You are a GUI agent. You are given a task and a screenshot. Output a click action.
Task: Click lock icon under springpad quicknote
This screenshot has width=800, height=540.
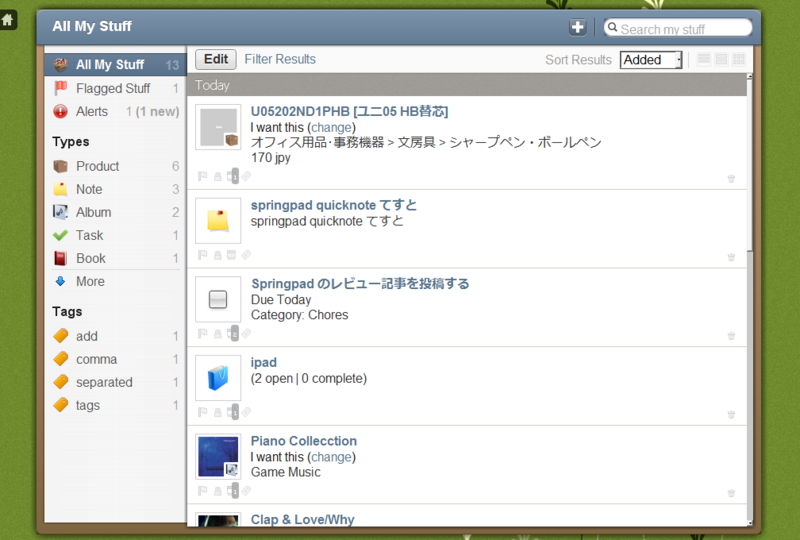217,256
